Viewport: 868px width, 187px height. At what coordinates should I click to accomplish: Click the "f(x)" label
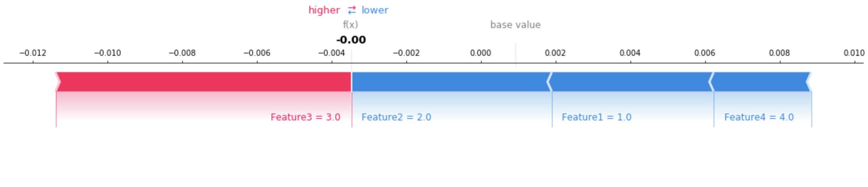[350, 25]
